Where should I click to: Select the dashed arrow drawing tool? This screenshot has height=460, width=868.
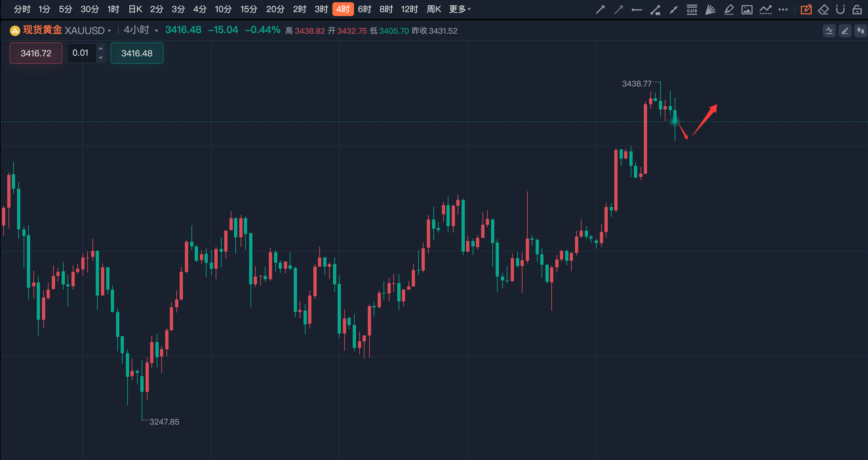(618, 10)
